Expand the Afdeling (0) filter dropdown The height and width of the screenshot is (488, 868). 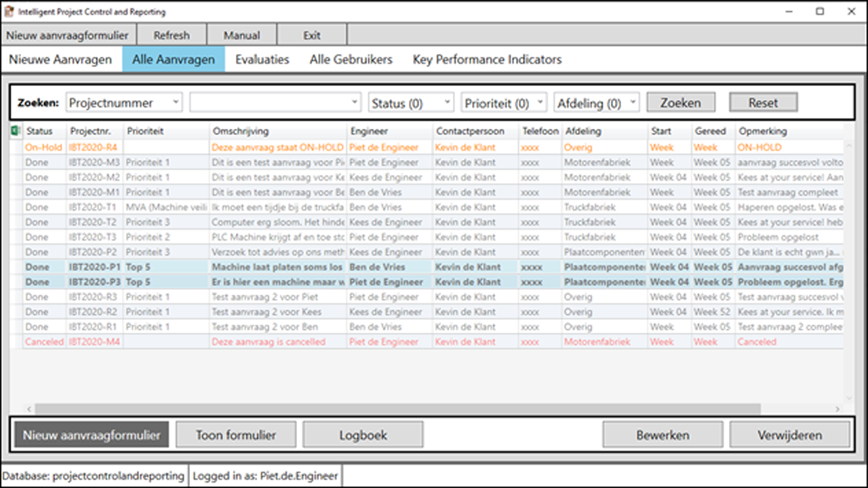[597, 103]
